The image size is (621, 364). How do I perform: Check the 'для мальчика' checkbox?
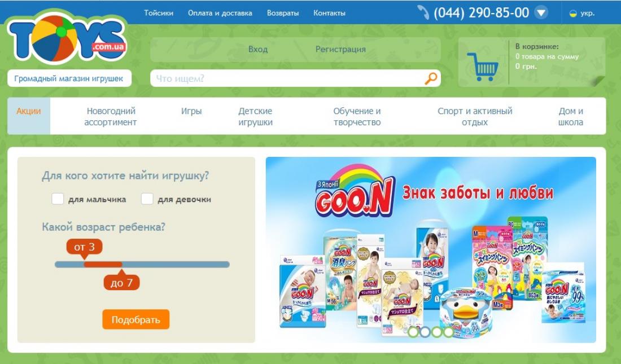click(58, 199)
